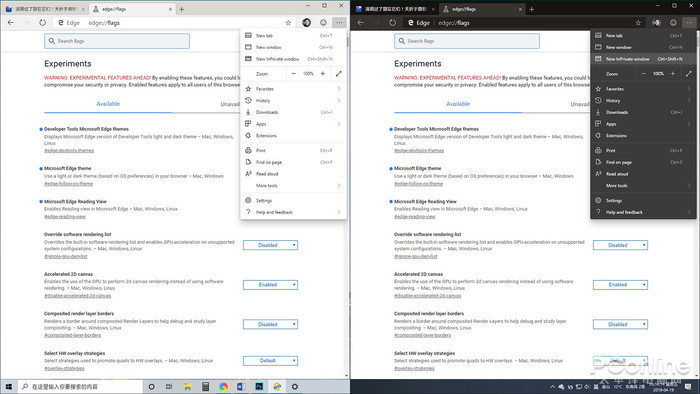Viewport: 700px width, 394px height.
Task: Open a new tab with the plus button in the light window
Action: coord(181,9)
